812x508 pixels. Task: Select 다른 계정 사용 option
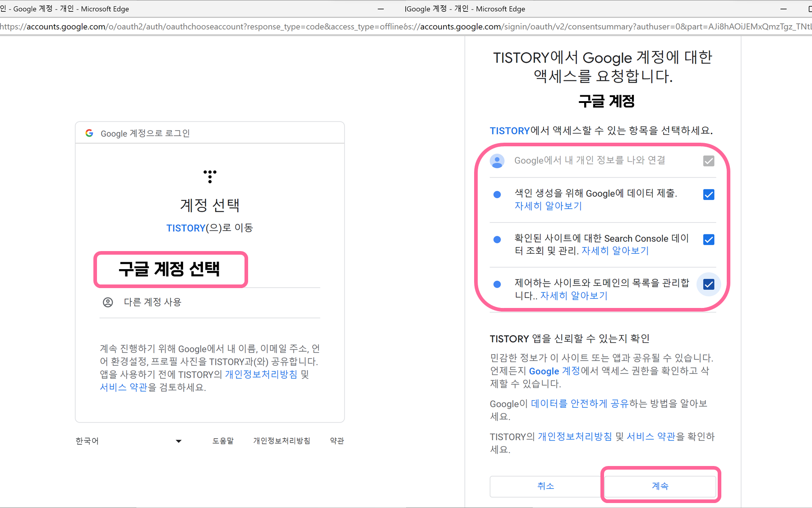[x=210, y=302]
